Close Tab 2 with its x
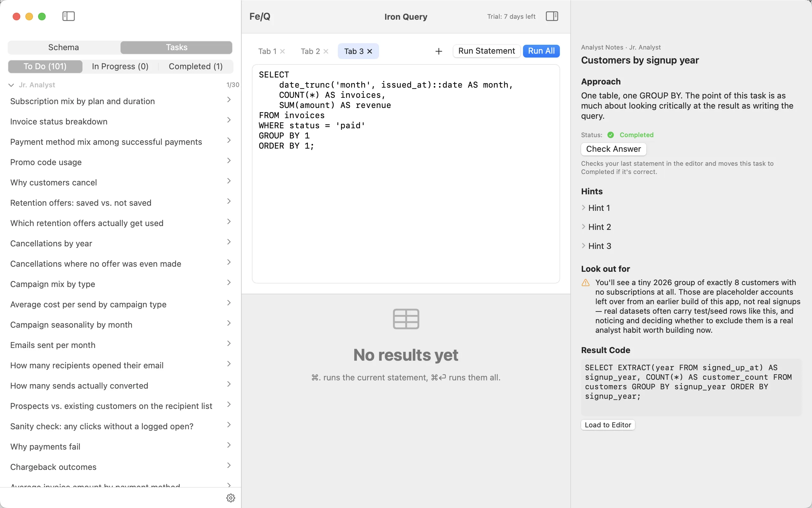This screenshot has height=508, width=812. click(326, 51)
